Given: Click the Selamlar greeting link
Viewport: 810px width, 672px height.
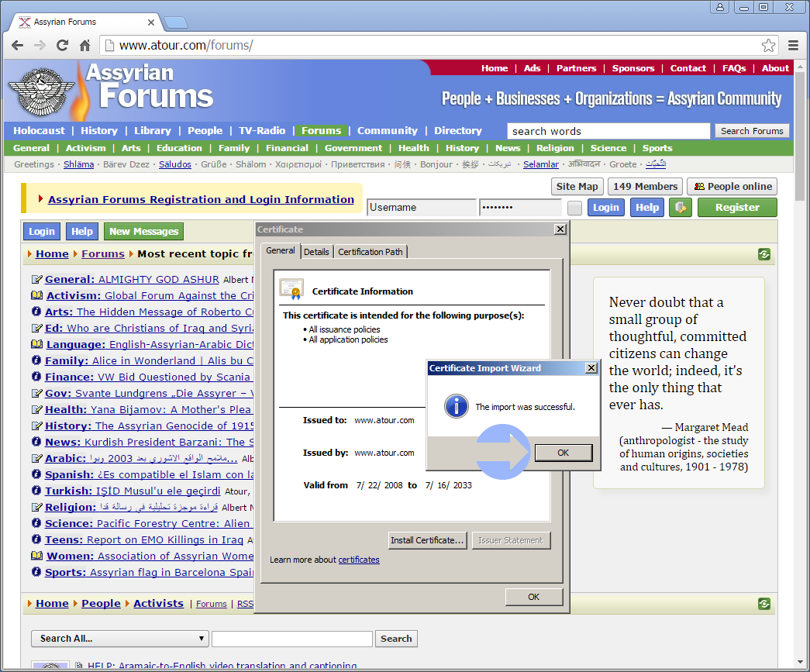Looking at the screenshot, I should (x=541, y=164).
